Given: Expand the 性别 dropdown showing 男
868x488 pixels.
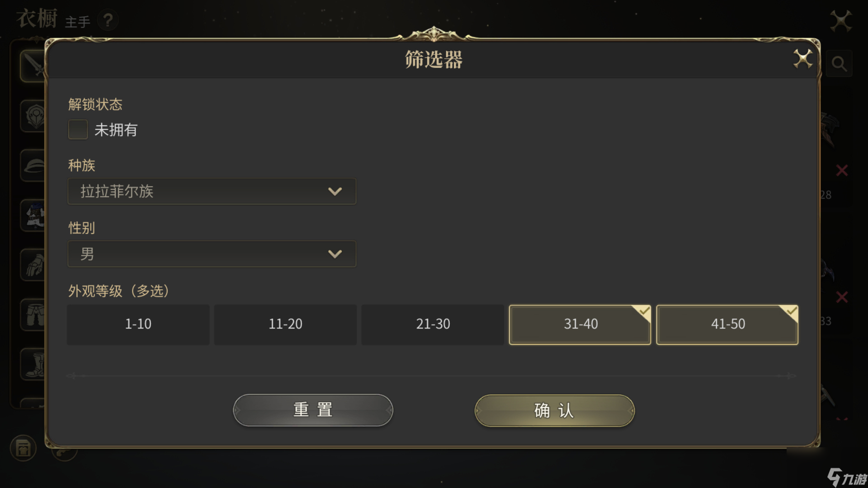Looking at the screenshot, I should (x=212, y=254).
